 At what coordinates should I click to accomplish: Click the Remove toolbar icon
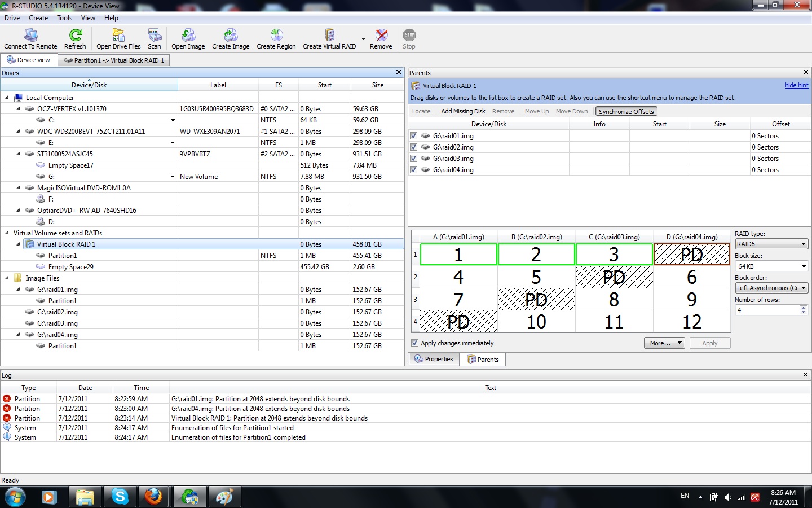click(x=381, y=40)
